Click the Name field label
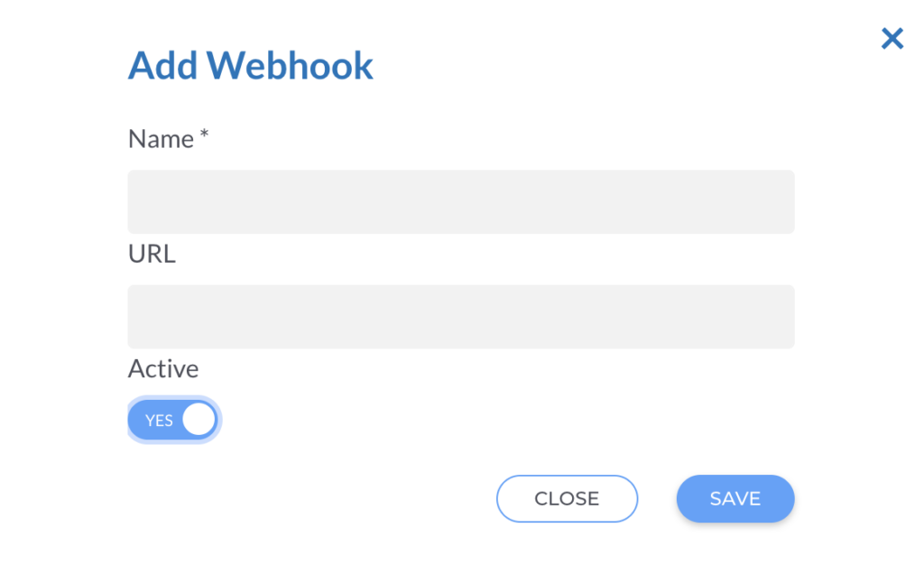Screen dimensions: 924x565 pyautogui.click(x=161, y=139)
